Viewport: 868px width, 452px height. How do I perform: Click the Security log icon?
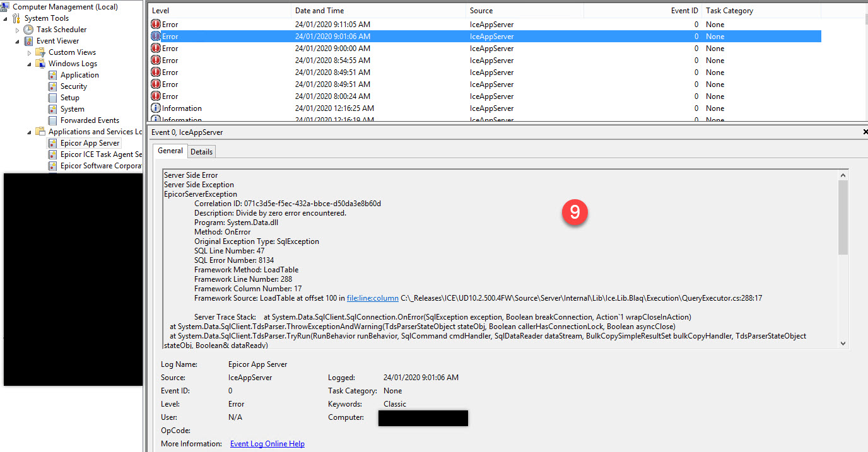click(53, 86)
